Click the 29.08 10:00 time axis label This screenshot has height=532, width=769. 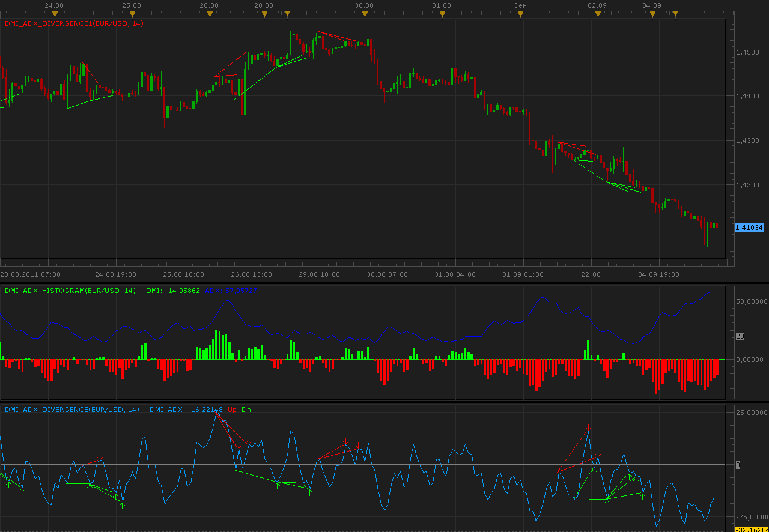click(320, 274)
